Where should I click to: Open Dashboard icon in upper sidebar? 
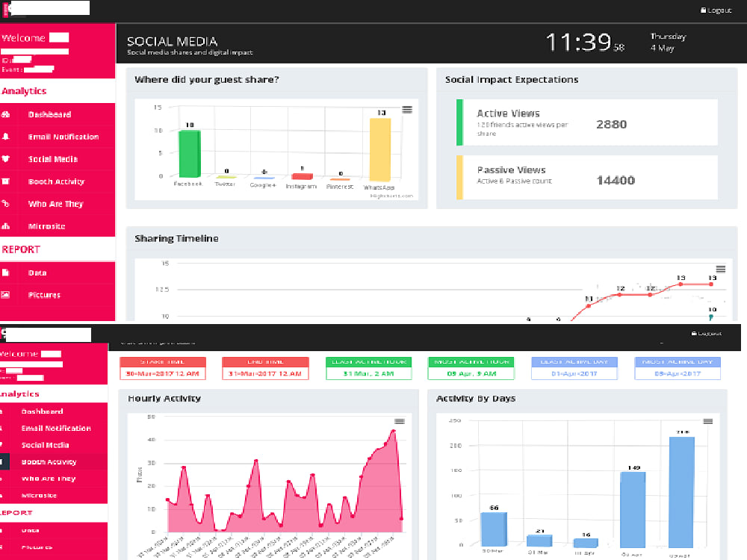click(x=6, y=114)
